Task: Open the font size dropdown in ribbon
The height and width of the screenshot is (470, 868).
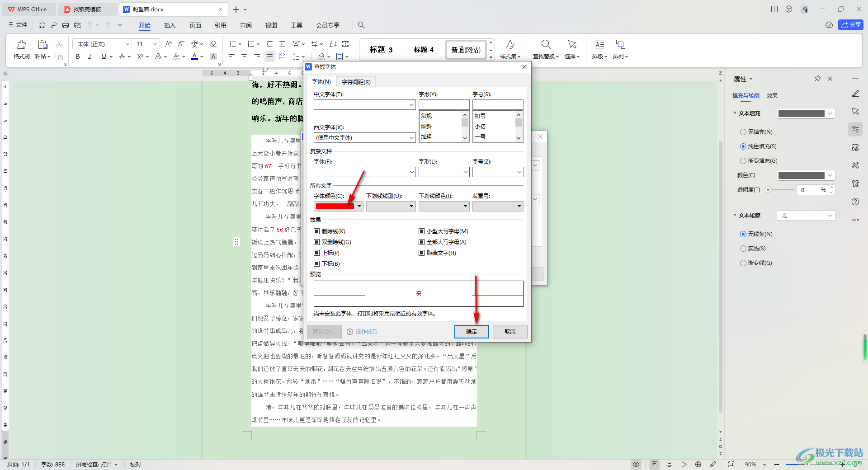Action: [x=155, y=44]
